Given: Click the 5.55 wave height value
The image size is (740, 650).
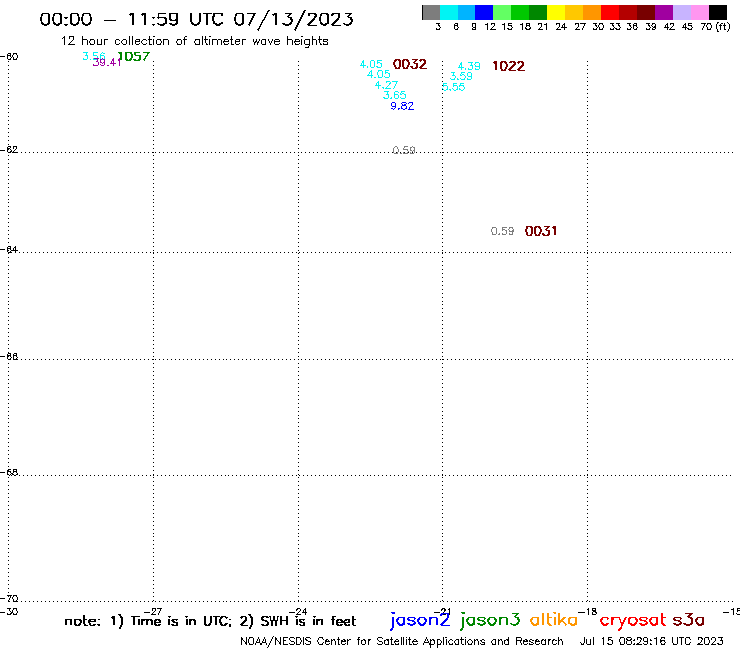Looking at the screenshot, I should tap(454, 87).
